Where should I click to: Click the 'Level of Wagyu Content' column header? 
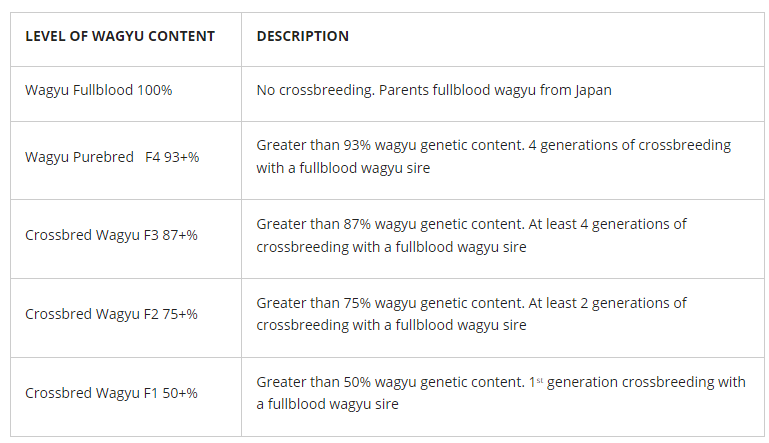120,37
